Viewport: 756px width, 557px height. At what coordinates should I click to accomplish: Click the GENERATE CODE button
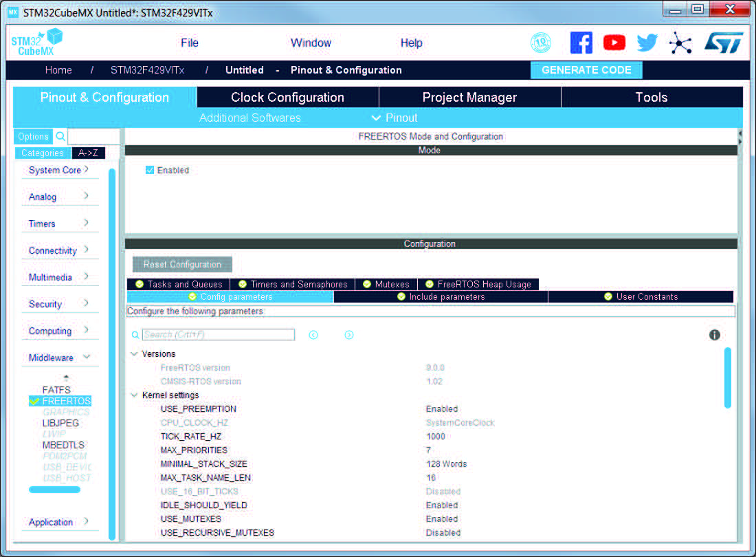point(586,70)
